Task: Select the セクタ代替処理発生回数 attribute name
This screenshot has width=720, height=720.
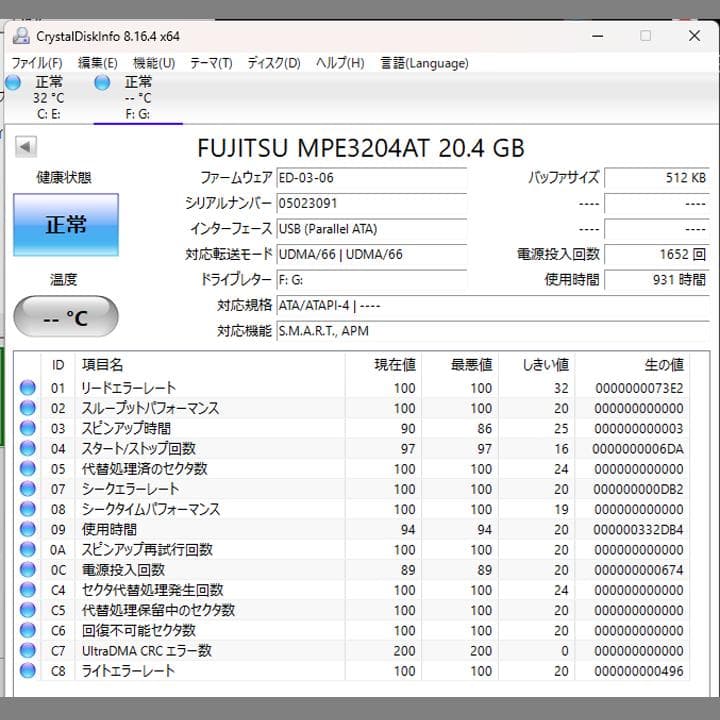Action: click(x=152, y=590)
